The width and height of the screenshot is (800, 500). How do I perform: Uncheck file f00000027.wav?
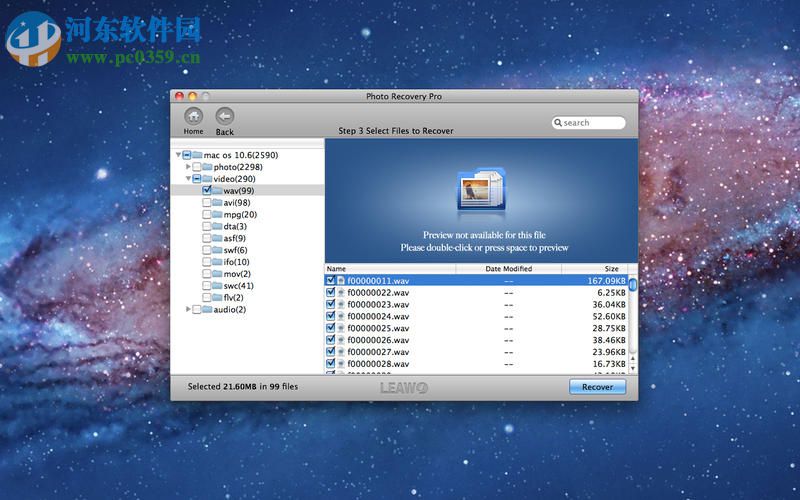[x=331, y=352]
